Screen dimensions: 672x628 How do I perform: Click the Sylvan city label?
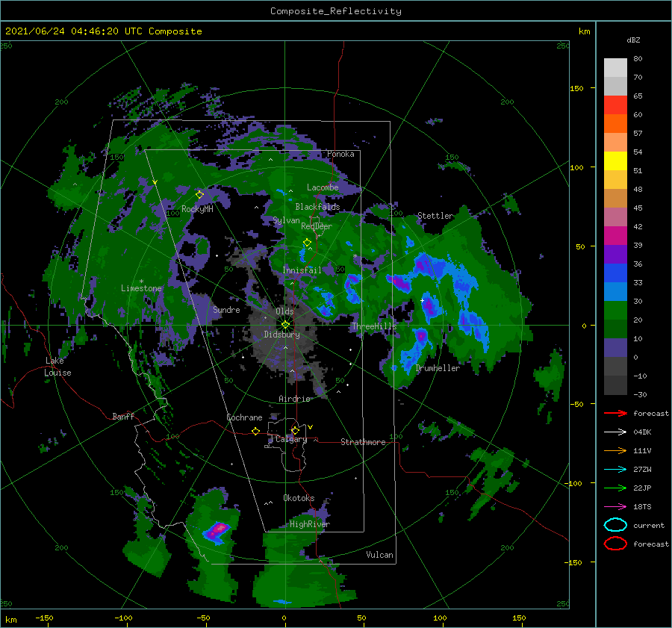(286, 220)
